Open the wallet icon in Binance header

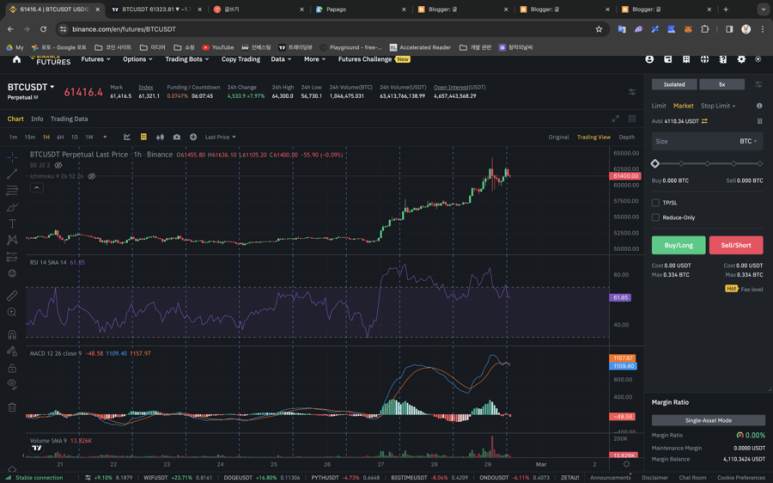668,59
